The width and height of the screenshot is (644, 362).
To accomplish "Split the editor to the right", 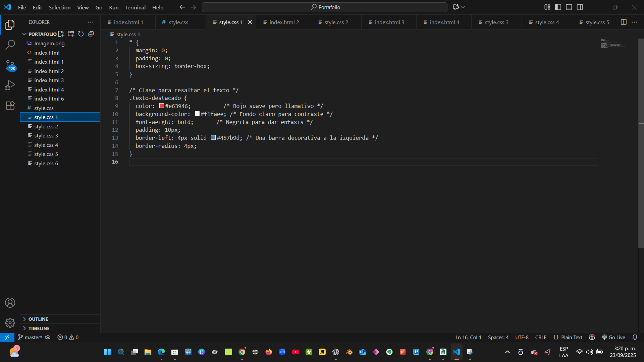I will (624, 22).
